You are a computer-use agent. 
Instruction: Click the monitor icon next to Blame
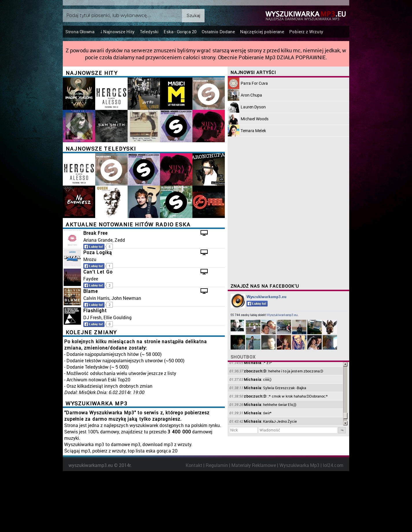coord(204,291)
